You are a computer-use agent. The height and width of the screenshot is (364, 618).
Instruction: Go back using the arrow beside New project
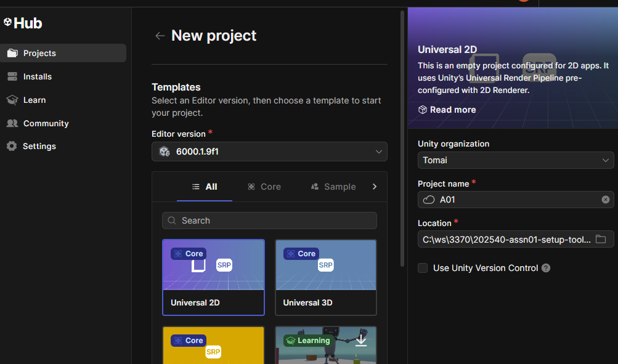point(160,36)
